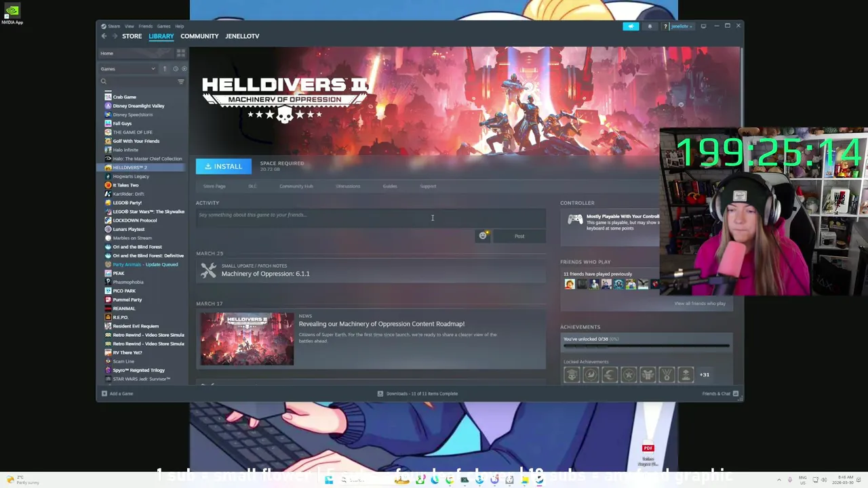Click the library search field
The width and height of the screenshot is (868, 488).
[142, 81]
